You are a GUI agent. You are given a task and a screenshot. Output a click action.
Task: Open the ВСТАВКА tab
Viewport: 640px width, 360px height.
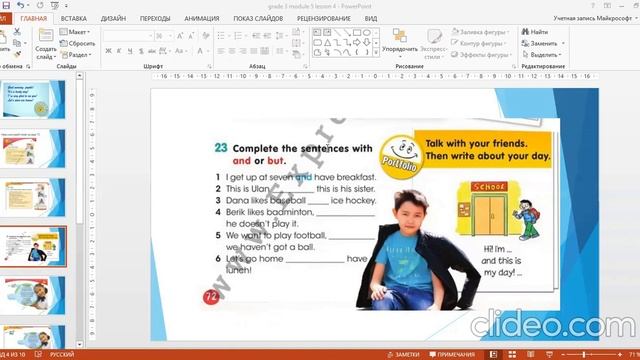(73, 18)
